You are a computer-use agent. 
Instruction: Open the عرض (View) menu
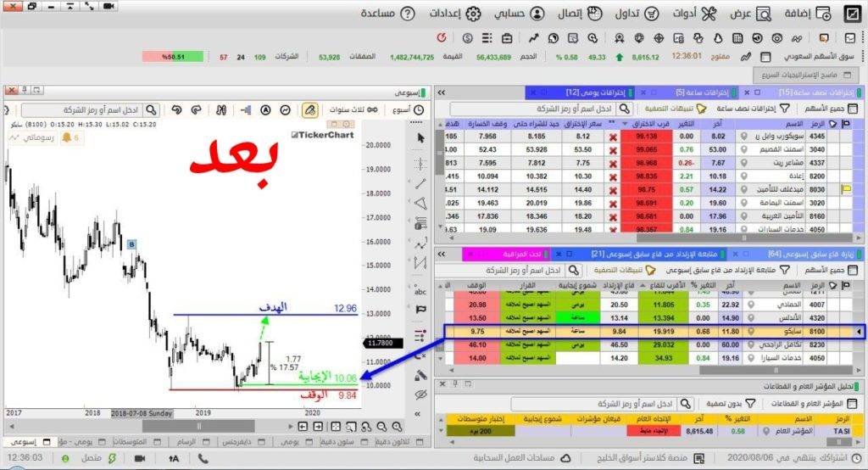click(750, 14)
